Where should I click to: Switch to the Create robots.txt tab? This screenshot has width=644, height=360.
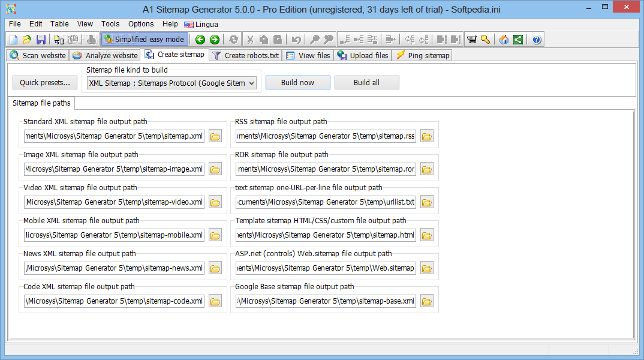click(x=245, y=55)
